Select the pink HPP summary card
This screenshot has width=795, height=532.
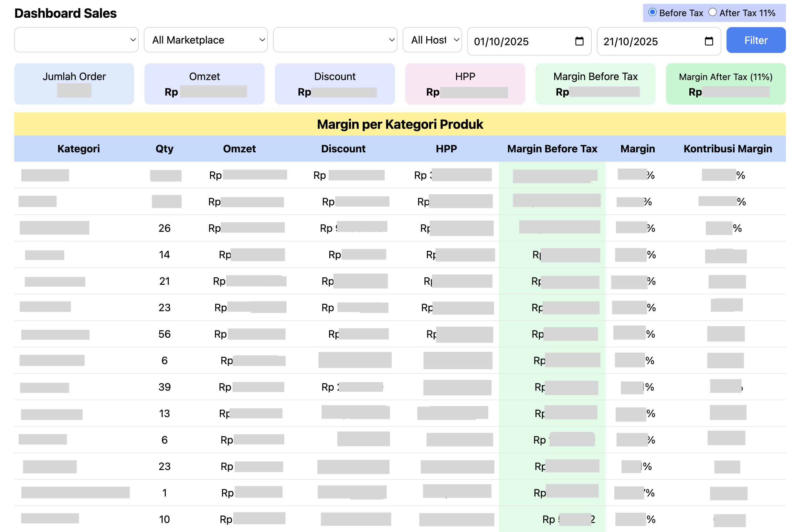(x=465, y=84)
